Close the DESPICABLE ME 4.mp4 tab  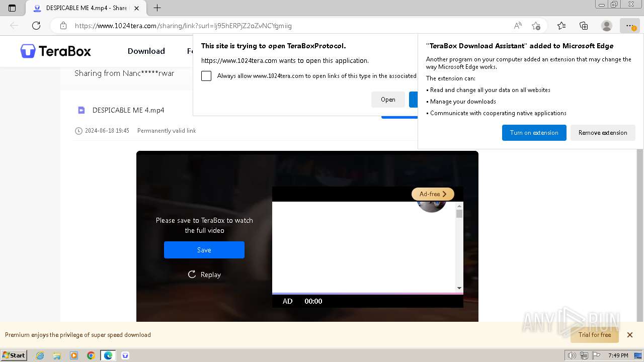(x=136, y=8)
